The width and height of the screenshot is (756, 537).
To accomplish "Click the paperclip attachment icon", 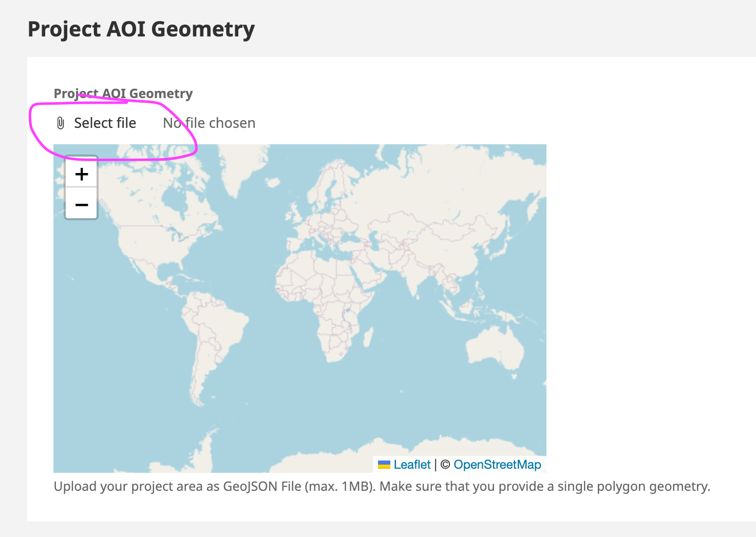I will (60, 123).
